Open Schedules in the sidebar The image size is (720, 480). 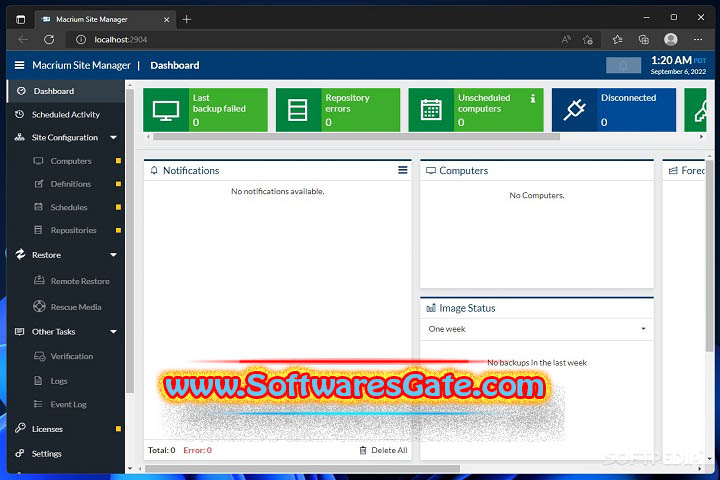pos(69,207)
